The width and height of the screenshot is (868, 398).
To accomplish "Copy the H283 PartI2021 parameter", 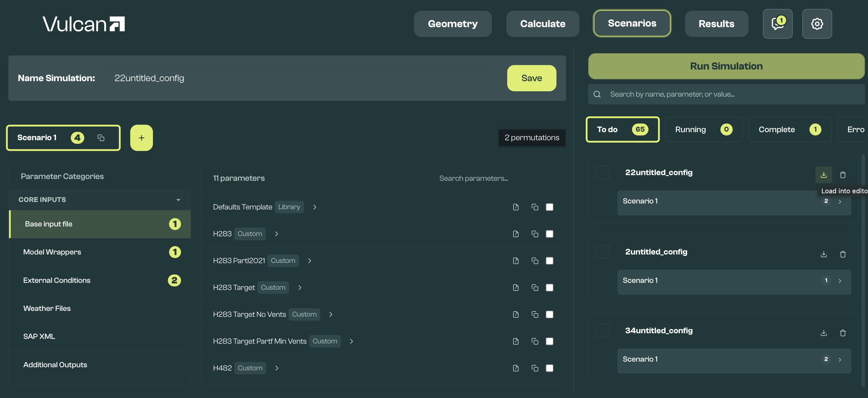I will (x=535, y=261).
